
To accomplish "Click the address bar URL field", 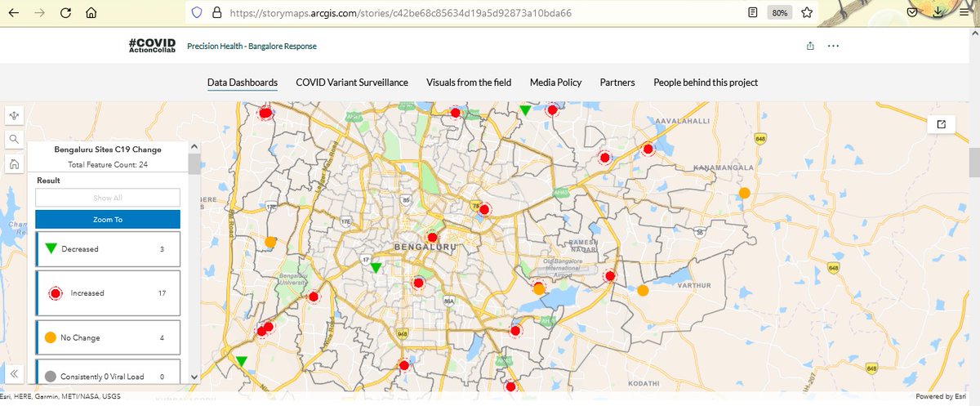I will click(x=483, y=13).
